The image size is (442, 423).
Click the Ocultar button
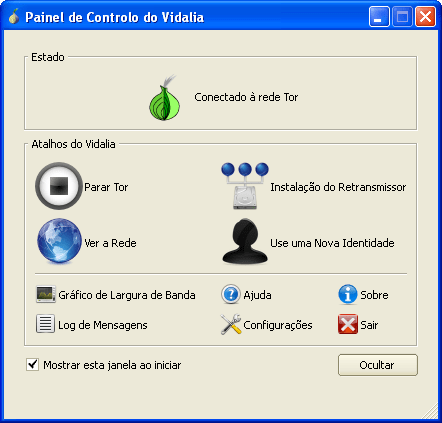click(x=378, y=365)
